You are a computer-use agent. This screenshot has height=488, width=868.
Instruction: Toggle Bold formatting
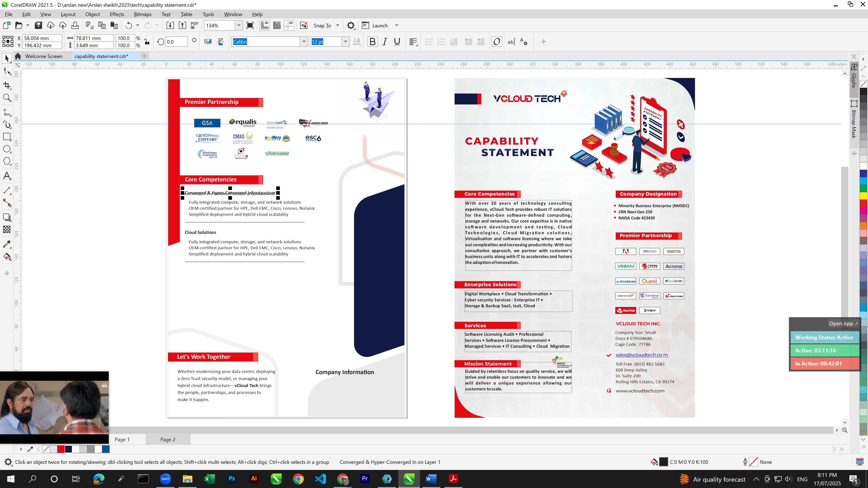click(x=372, y=42)
